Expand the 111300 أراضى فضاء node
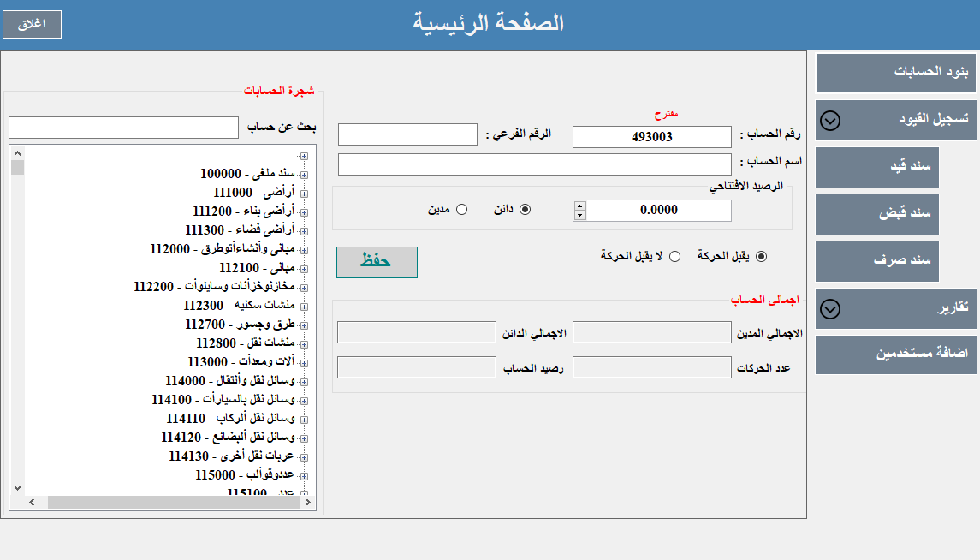This screenshot has width=980, height=560. 304,231
